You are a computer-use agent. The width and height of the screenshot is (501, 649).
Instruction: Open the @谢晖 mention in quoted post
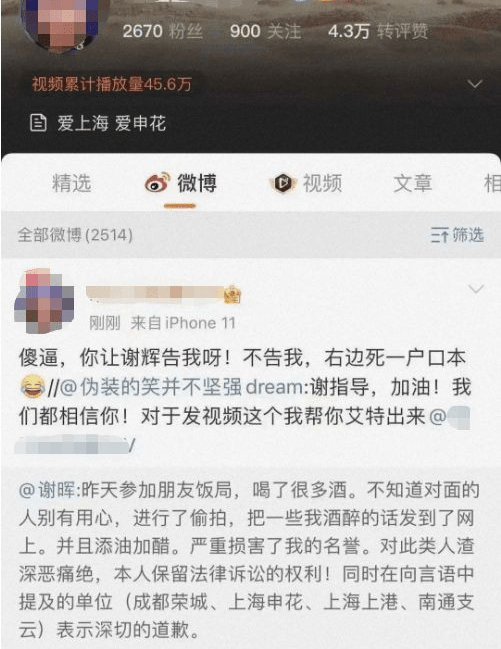click(47, 490)
